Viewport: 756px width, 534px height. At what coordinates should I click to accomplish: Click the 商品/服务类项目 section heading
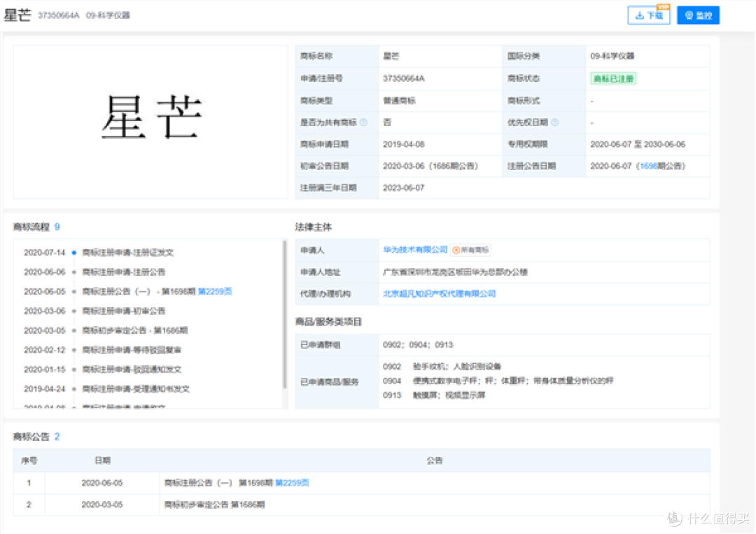(328, 321)
